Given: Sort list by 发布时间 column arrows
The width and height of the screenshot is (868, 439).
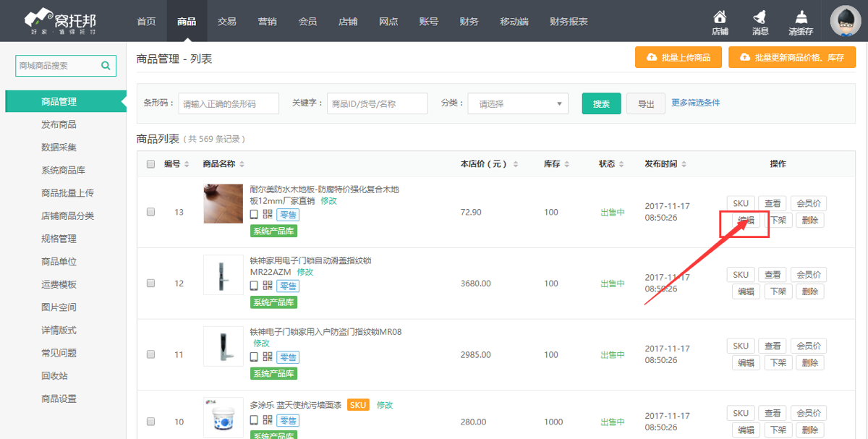Looking at the screenshot, I should pos(684,164).
